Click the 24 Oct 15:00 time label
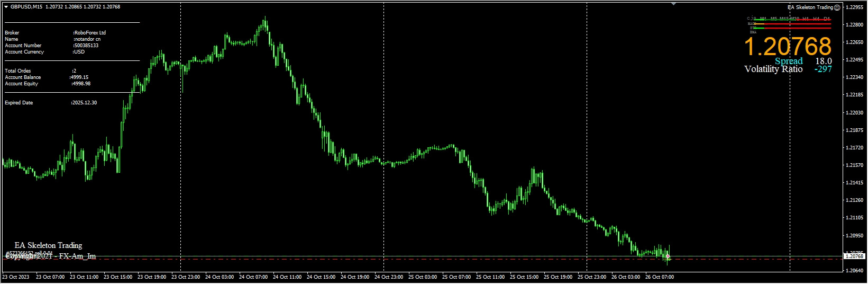 (321, 277)
